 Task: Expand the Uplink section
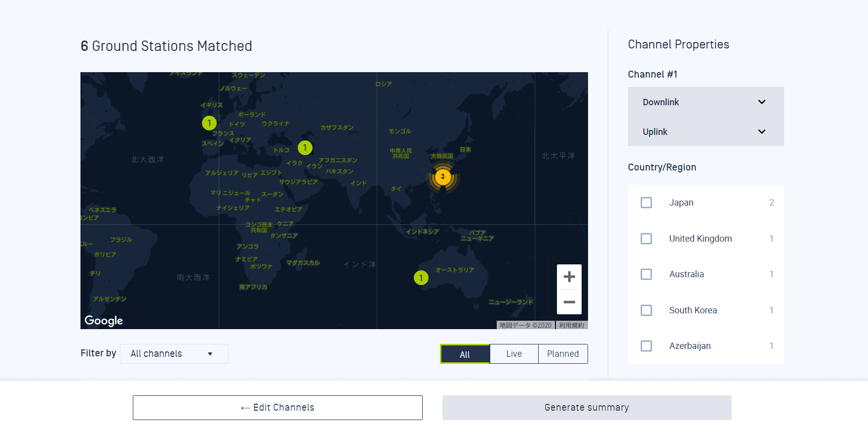click(x=706, y=131)
